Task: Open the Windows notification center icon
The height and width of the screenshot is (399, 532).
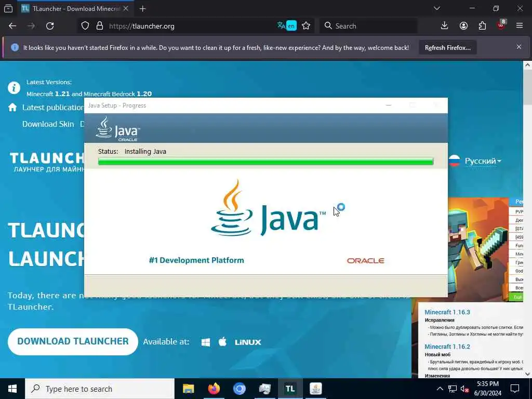Action: tap(515, 389)
